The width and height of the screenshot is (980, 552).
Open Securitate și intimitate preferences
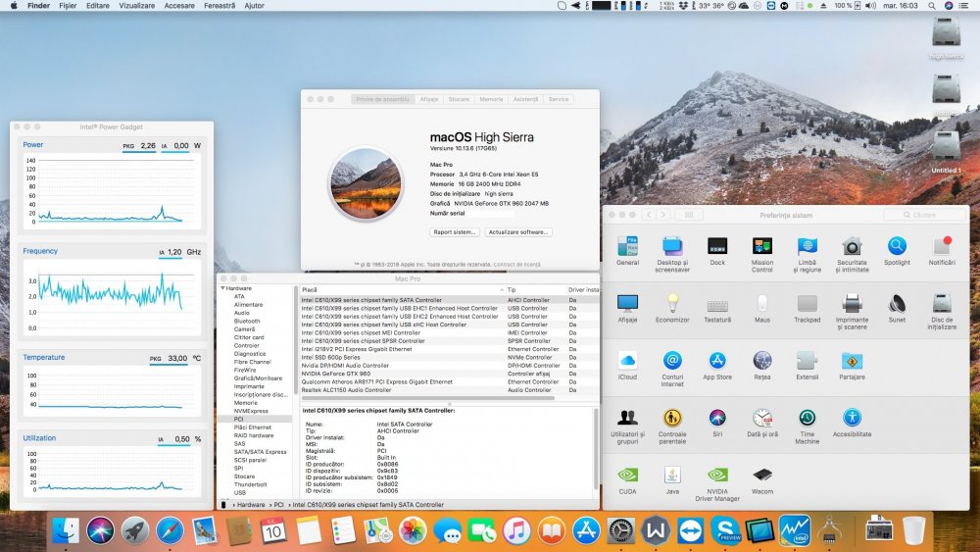(852, 255)
